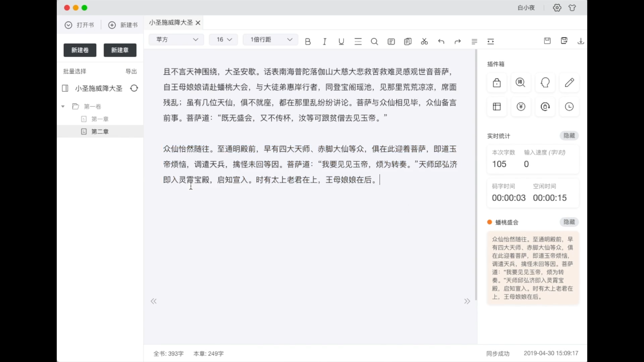Open the 苹方 font dropdown

176,40
